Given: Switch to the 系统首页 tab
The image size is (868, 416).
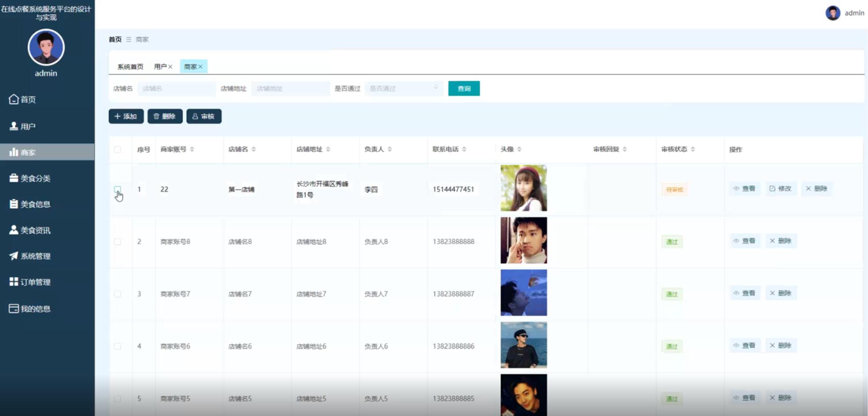Looking at the screenshot, I should pyautogui.click(x=130, y=67).
